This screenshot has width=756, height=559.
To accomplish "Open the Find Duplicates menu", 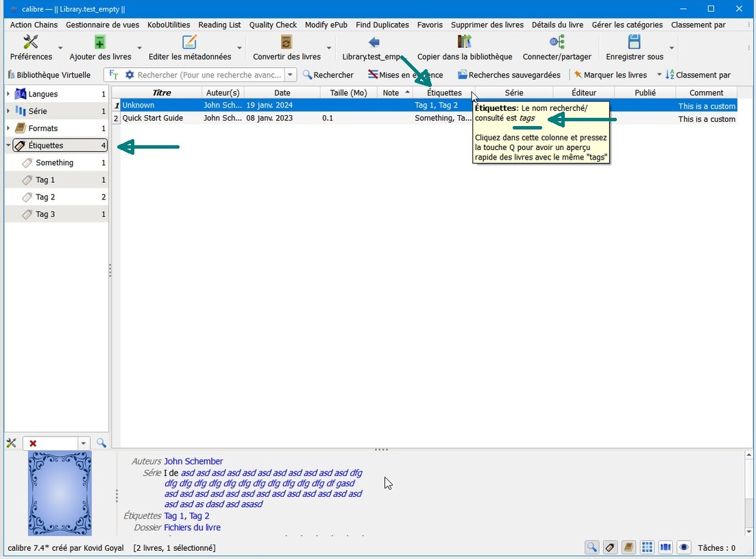I will pyautogui.click(x=382, y=25).
